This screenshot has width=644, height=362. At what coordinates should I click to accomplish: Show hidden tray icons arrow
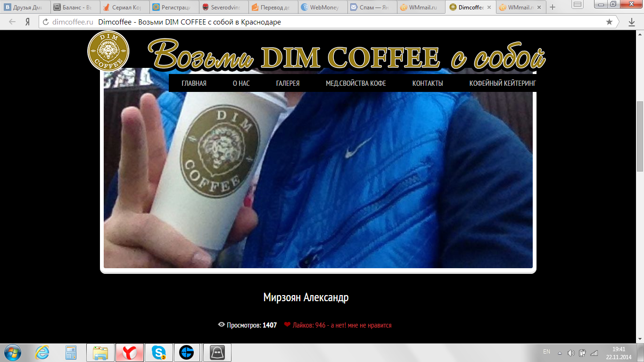pyautogui.click(x=560, y=353)
